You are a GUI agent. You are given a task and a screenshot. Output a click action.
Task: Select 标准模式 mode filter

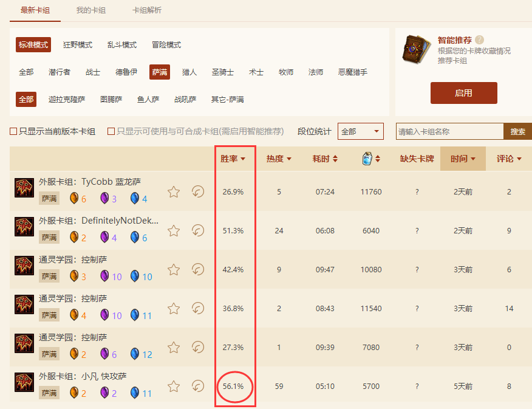33,45
